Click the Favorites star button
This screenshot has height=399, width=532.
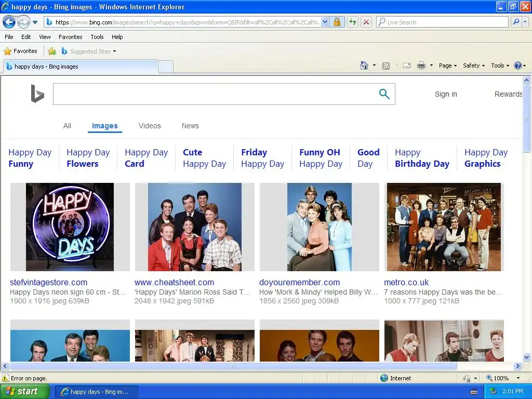[20, 51]
